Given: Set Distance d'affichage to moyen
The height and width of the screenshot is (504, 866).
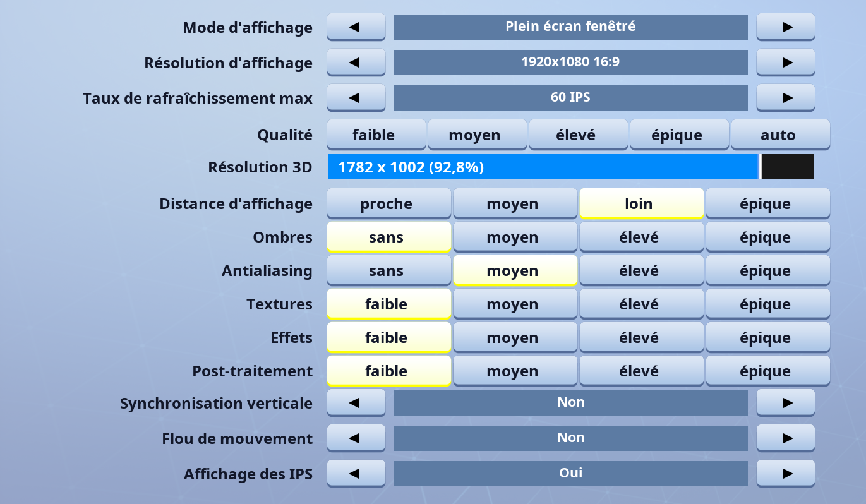Looking at the screenshot, I should pos(515,203).
